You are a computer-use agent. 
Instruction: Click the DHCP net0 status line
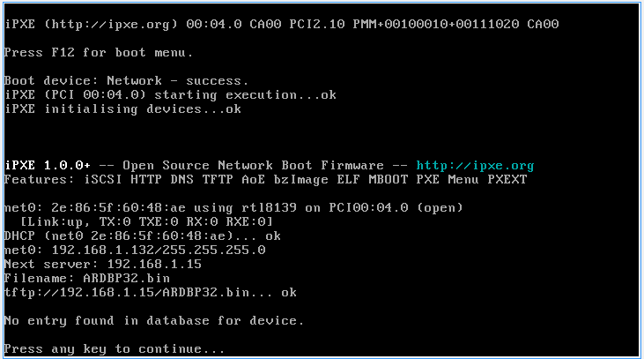coord(143,236)
